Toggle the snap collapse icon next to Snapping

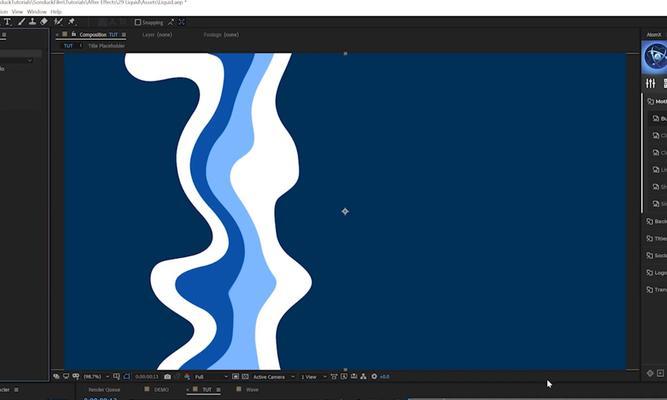(x=171, y=22)
